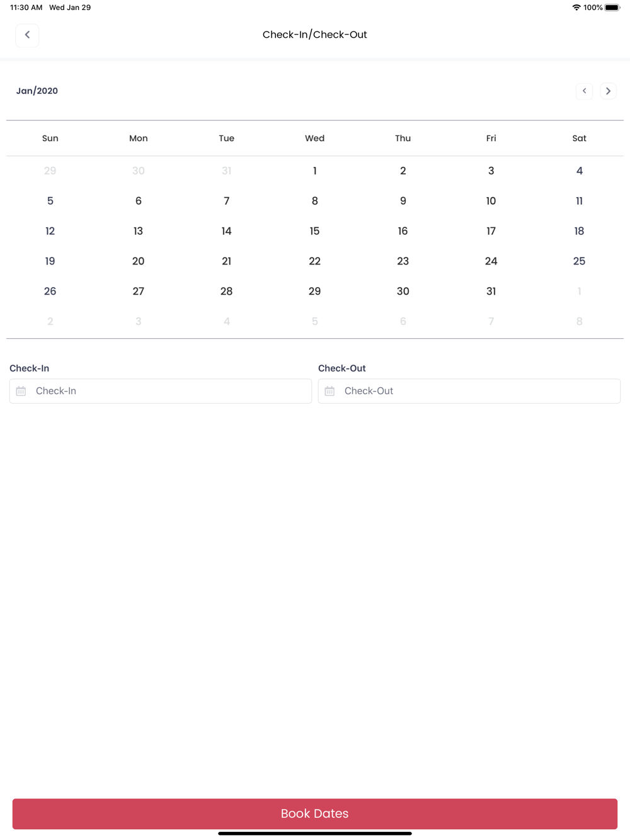Tap the battery status icon
The height and width of the screenshot is (840, 630).
pyautogui.click(x=612, y=8)
